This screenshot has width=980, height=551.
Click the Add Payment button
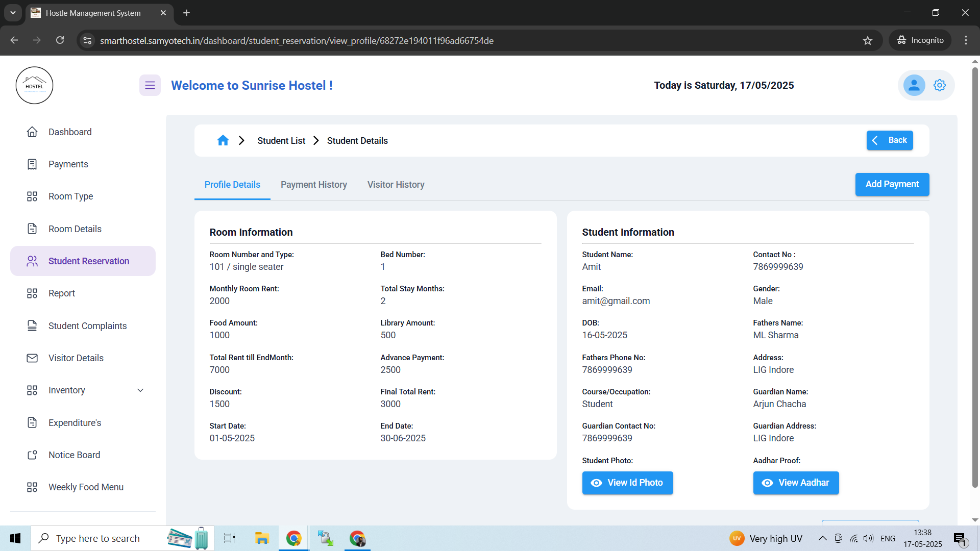click(x=892, y=184)
